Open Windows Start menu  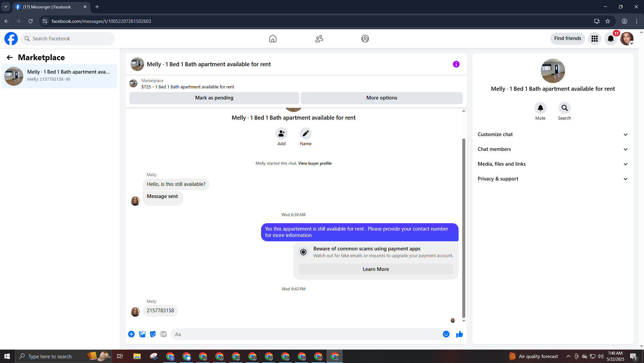7,356
